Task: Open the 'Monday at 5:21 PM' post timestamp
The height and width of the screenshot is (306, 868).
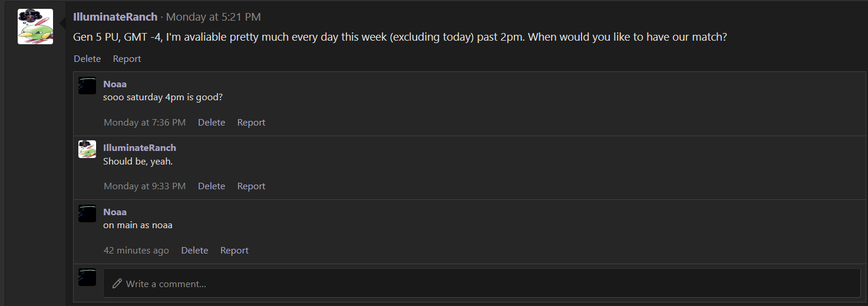Action: (x=213, y=17)
